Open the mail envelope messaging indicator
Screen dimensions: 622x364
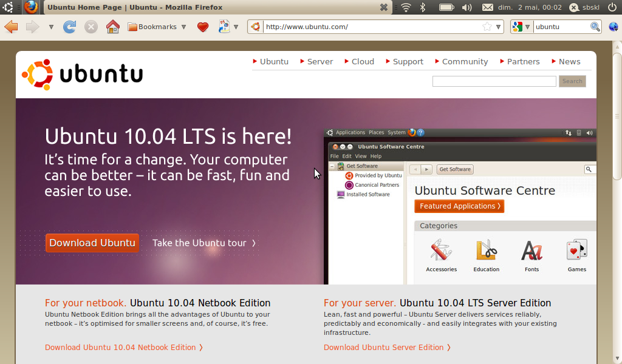pos(488,7)
